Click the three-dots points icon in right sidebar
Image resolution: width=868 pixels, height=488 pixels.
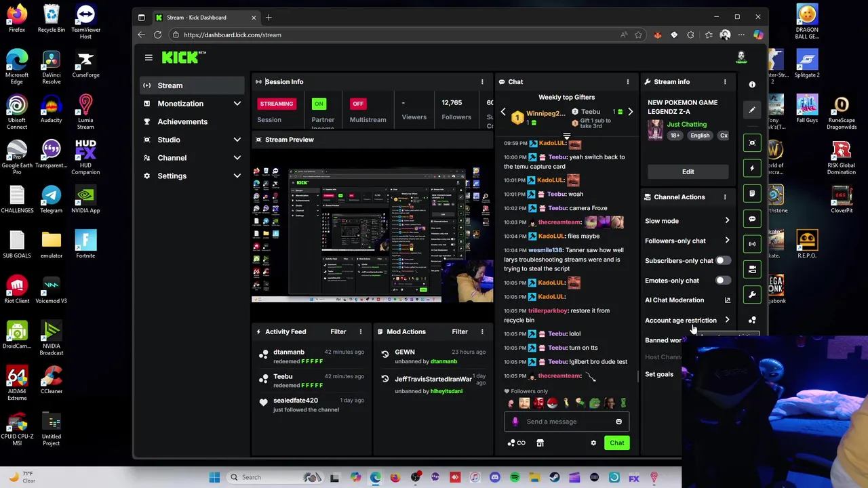point(752,320)
